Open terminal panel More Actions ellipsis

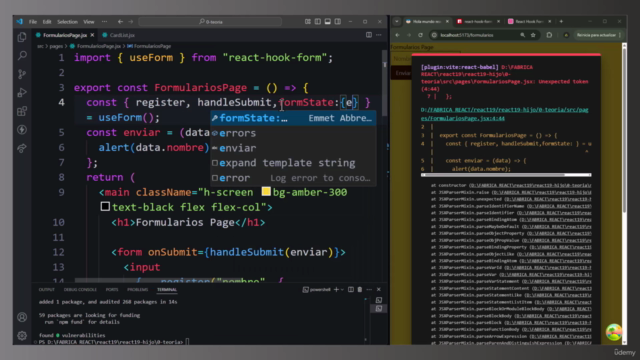(x=369, y=289)
